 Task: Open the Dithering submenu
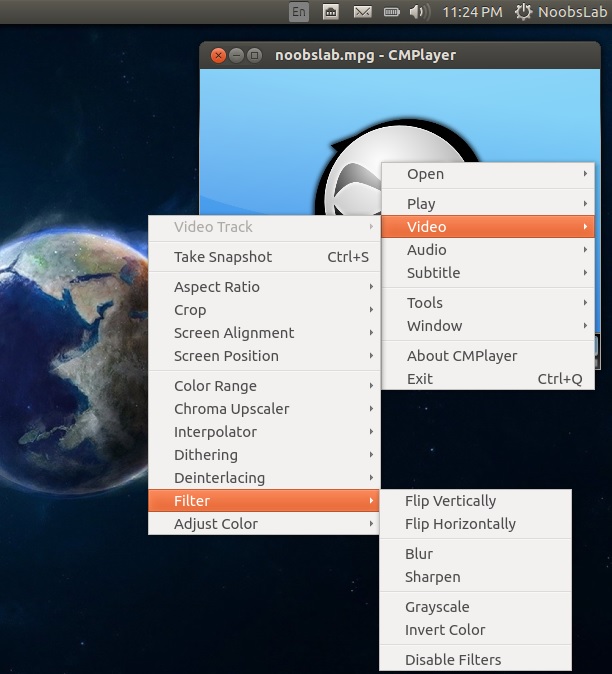pos(264,455)
